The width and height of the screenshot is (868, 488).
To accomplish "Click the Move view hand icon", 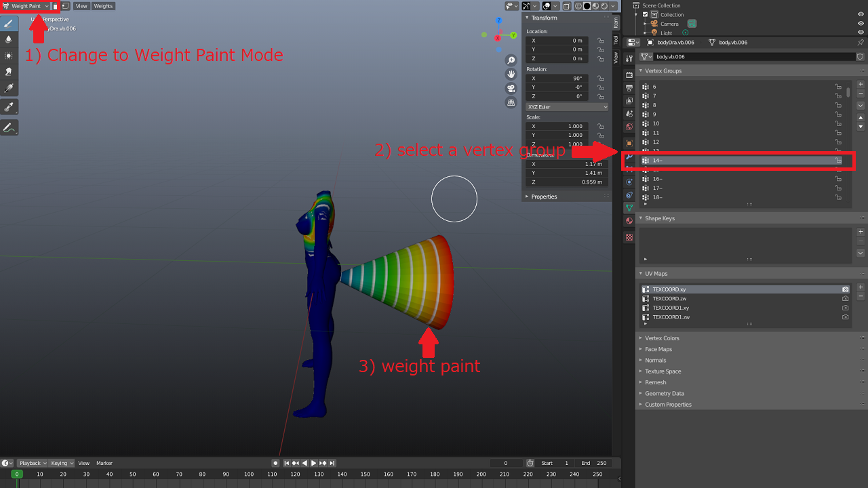I will [511, 75].
